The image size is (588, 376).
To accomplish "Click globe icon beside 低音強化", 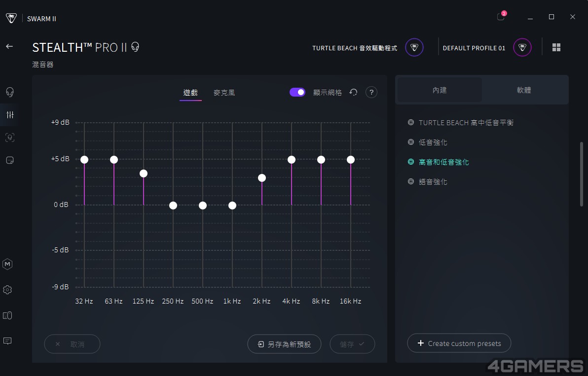I will coord(411,142).
